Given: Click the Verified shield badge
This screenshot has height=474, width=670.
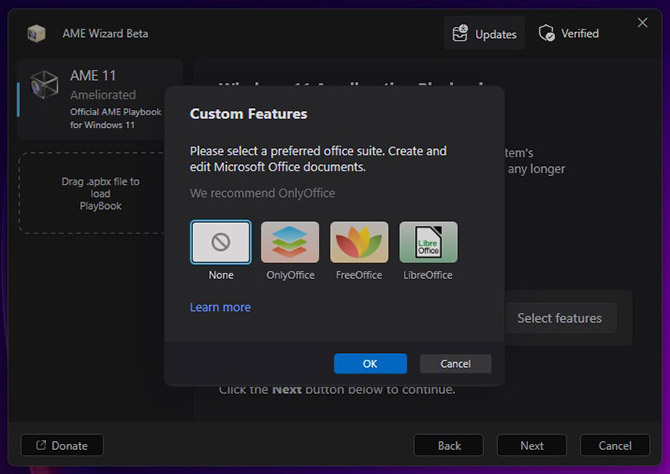Looking at the screenshot, I should [x=568, y=33].
